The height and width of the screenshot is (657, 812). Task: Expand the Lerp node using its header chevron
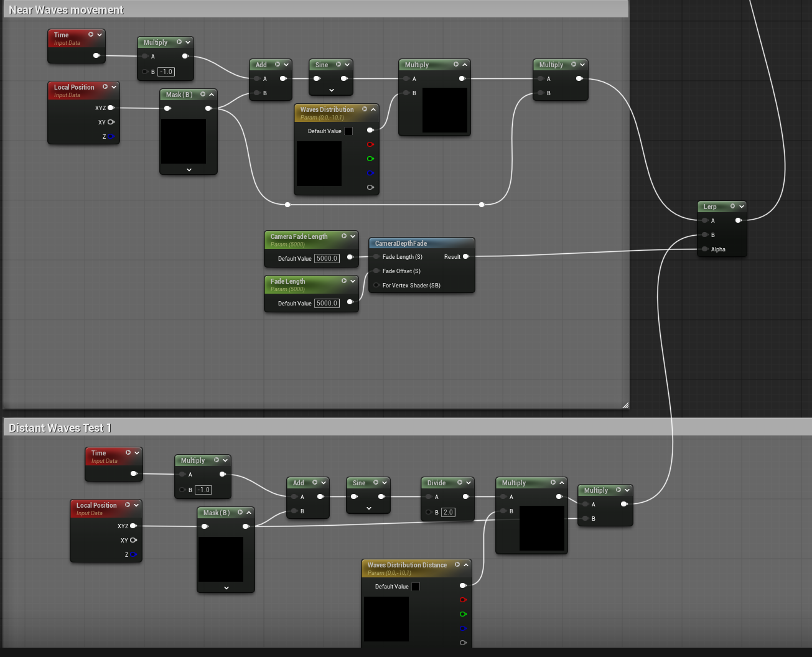[742, 207]
